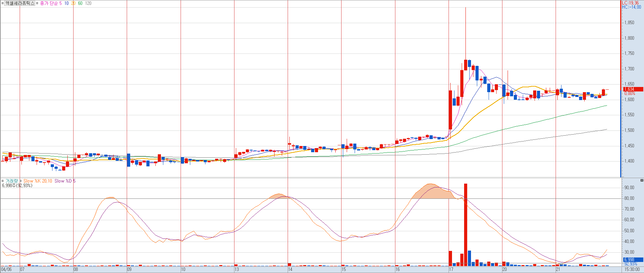Select the 5-period moving average number
Viewport: 644px width, 273px height.
(60, 3)
